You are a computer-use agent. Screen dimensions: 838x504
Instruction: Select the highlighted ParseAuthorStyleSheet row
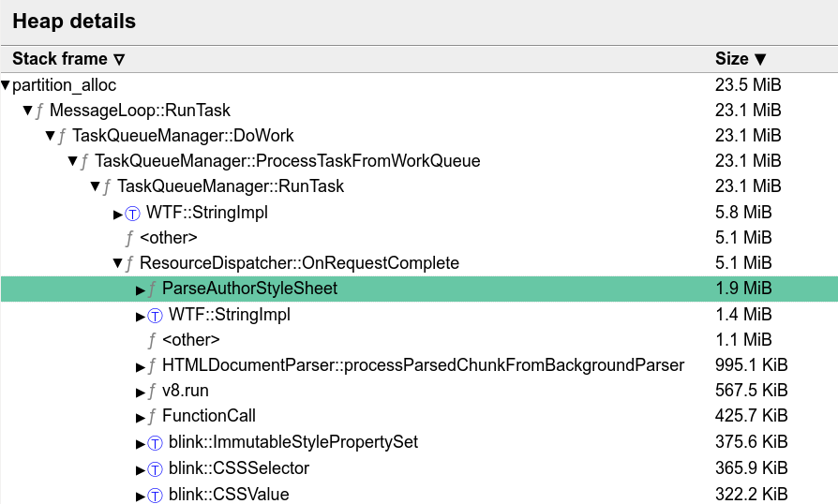click(419, 289)
